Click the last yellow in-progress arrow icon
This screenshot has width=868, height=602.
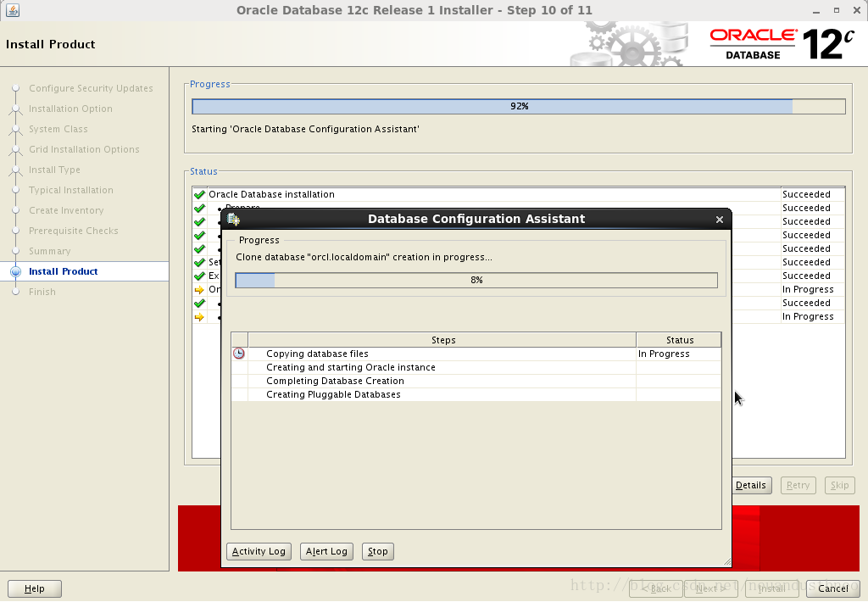pos(199,317)
